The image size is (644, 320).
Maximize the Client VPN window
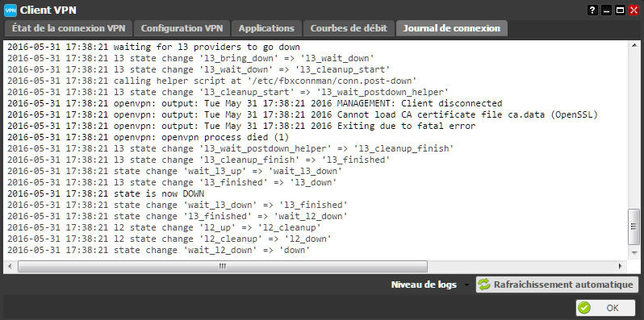(x=620, y=10)
